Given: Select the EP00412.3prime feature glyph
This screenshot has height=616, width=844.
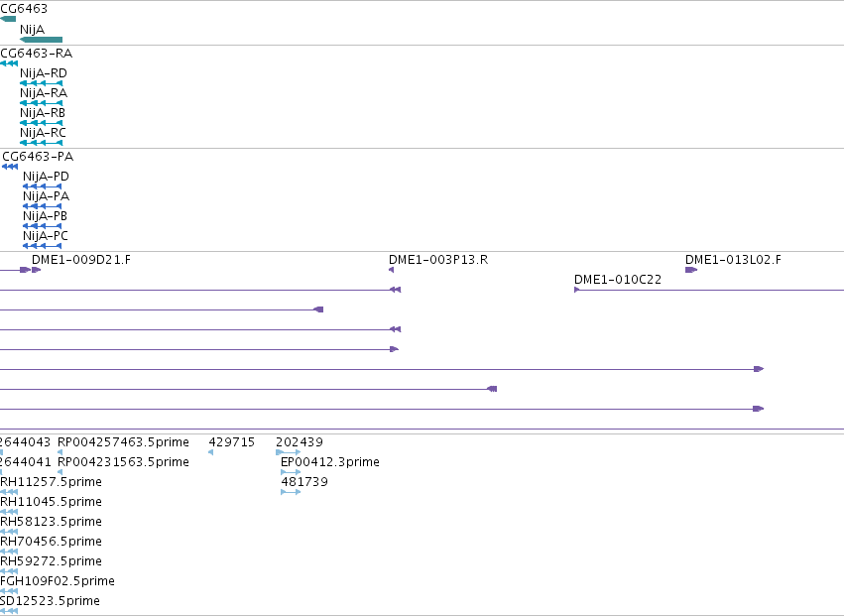Looking at the screenshot, I should pyautogui.click(x=291, y=473).
